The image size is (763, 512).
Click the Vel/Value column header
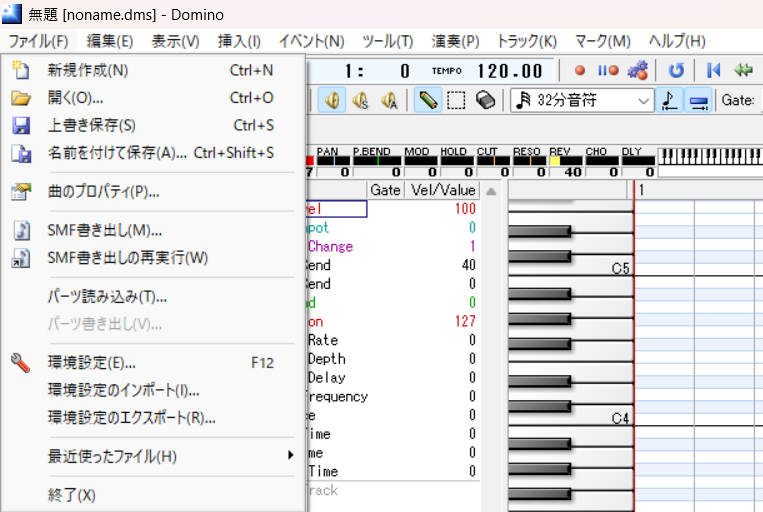pyautogui.click(x=442, y=190)
